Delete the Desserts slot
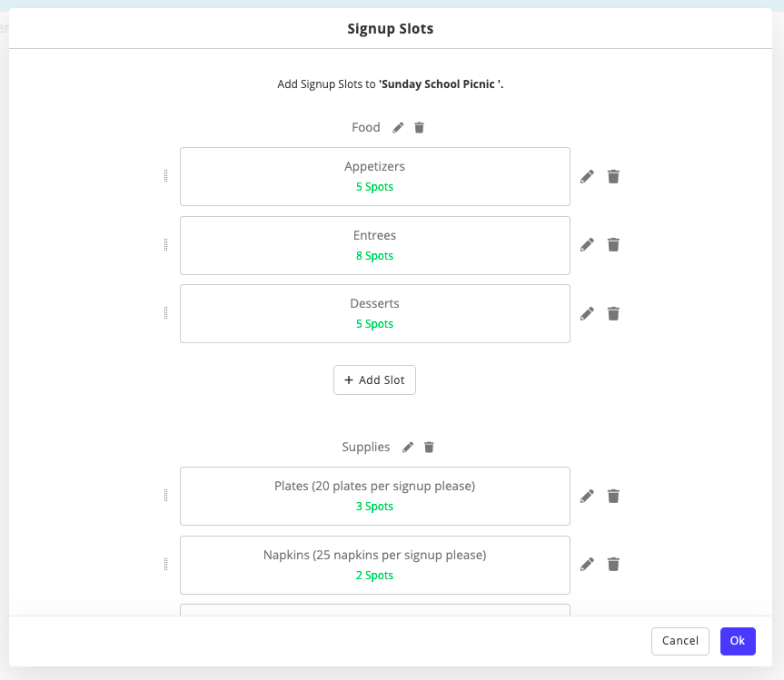 (x=613, y=313)
